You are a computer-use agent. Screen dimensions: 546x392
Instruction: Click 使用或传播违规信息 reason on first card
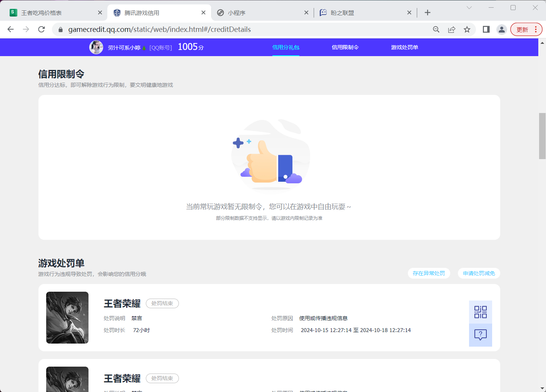324,318
